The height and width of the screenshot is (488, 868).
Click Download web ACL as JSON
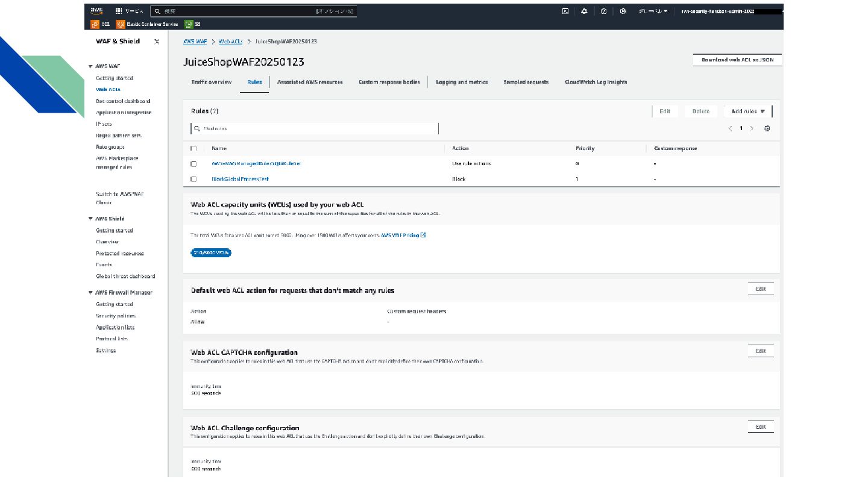click(x=737, y=60)
